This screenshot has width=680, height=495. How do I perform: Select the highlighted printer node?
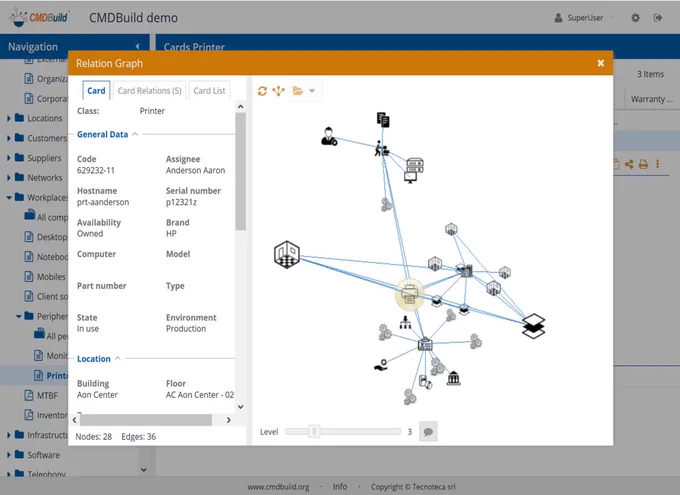pos(409,294)
